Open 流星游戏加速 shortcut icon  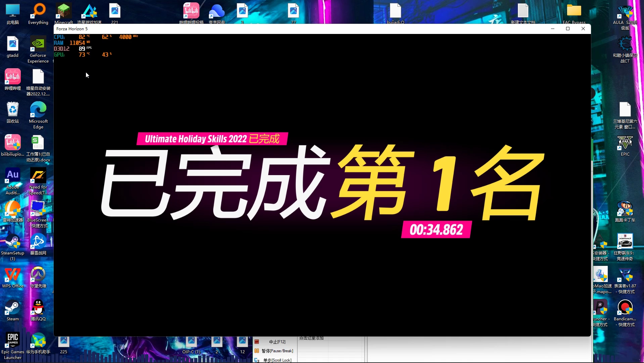[x=89, y=13]
